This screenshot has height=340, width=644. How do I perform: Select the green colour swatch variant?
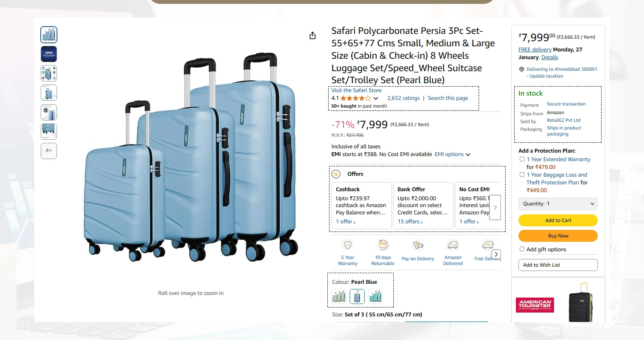coord(338,296)
